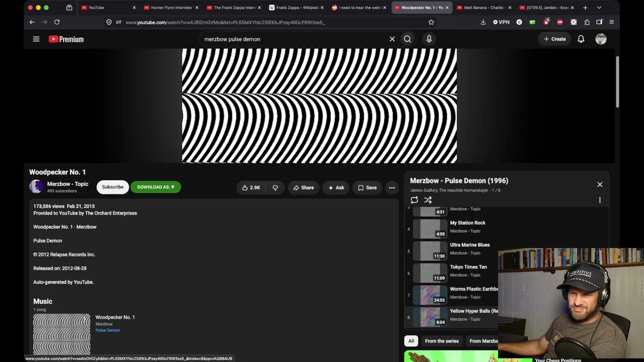Image resolution: width=644 pixels, height=362 pixels.
Task: Select the From the series chip
Action: point(442,341)
